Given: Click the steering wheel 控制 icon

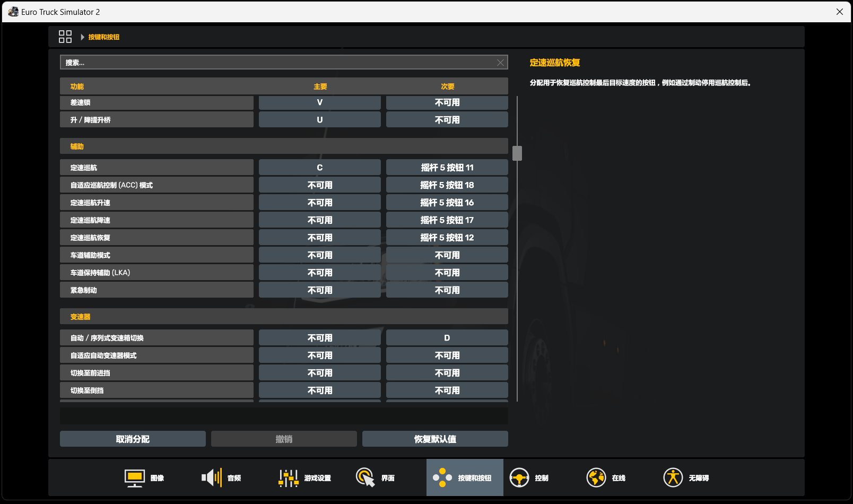Looking at the screenshot, I should click(519, 478).
